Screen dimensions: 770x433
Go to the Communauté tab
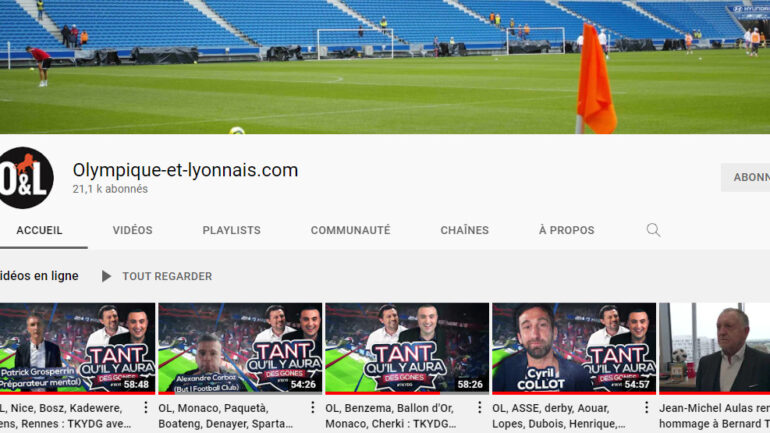click(x=351, y=230)
